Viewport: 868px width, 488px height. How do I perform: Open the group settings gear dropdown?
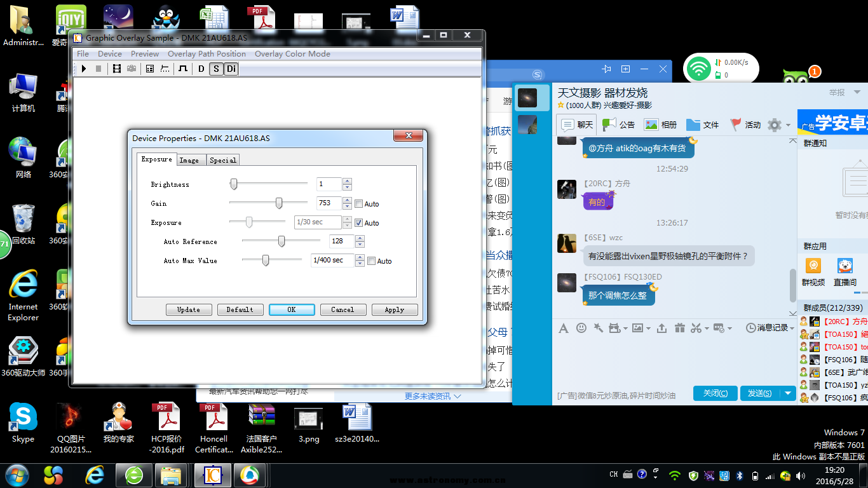(x=778, y=125)
